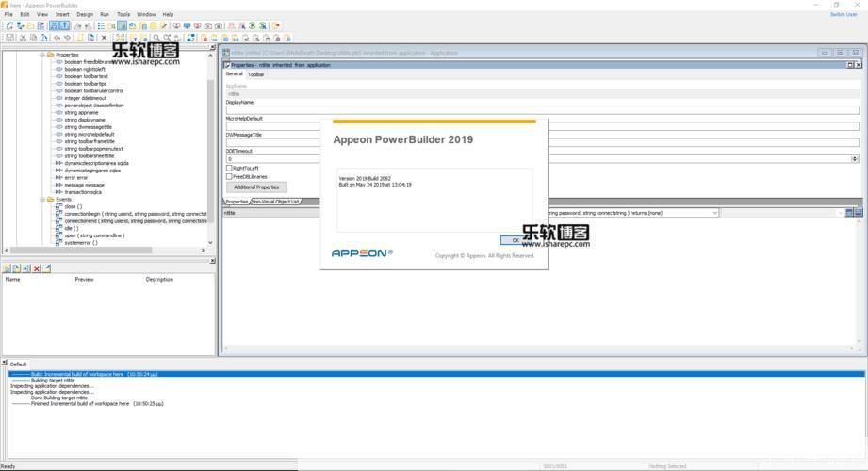Viewport: 868px width, 471px height.
Task: Toggle the Output window toolbar icon
Action: [x=65, y=25]
